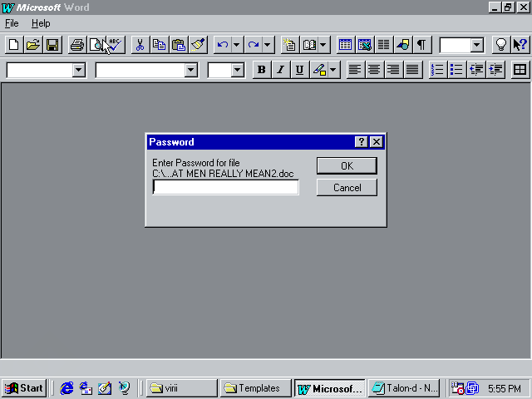Click the Task Scheduler tray icon

tap(457, 388)
